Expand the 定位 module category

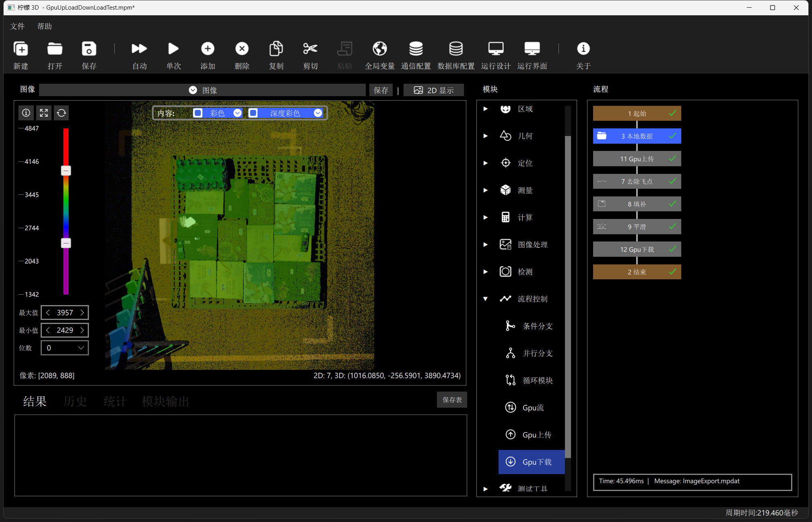(486, 163)
